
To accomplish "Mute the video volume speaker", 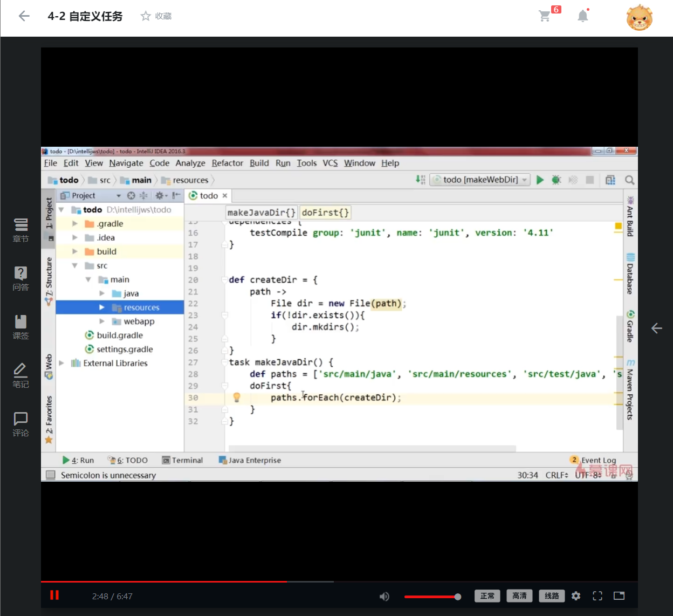I will tap(384, 596).
